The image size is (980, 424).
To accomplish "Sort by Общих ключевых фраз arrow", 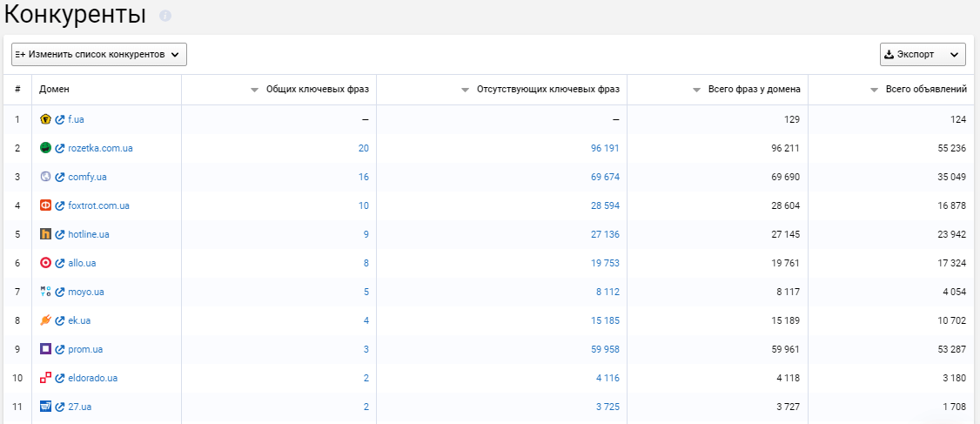I will click(254, 90).
